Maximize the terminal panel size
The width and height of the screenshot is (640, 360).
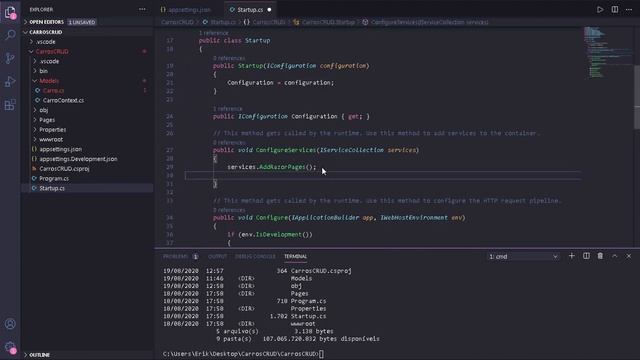pos(615,256)
